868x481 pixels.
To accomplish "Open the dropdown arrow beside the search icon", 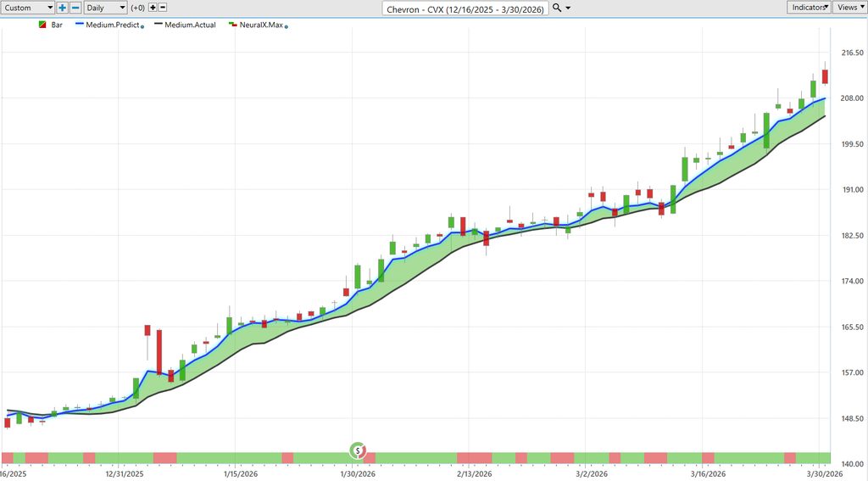I will 568,8.
